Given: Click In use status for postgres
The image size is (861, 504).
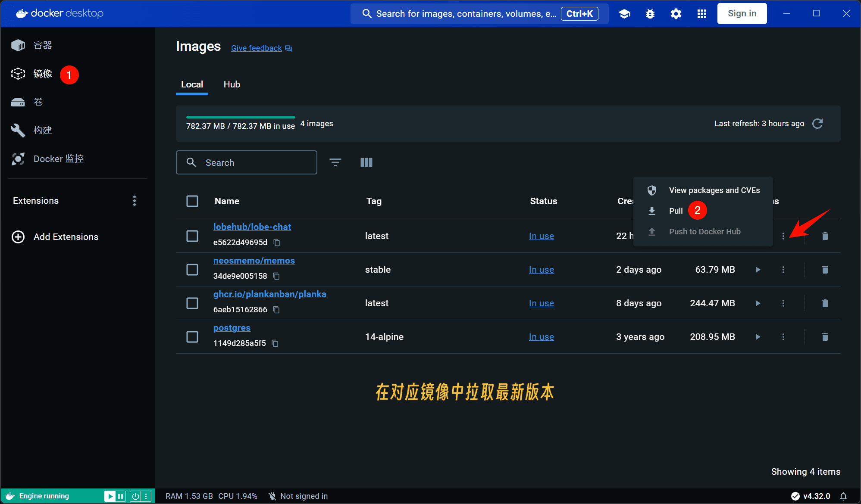Looking at the screenshot, I should (x=542, y=337).
